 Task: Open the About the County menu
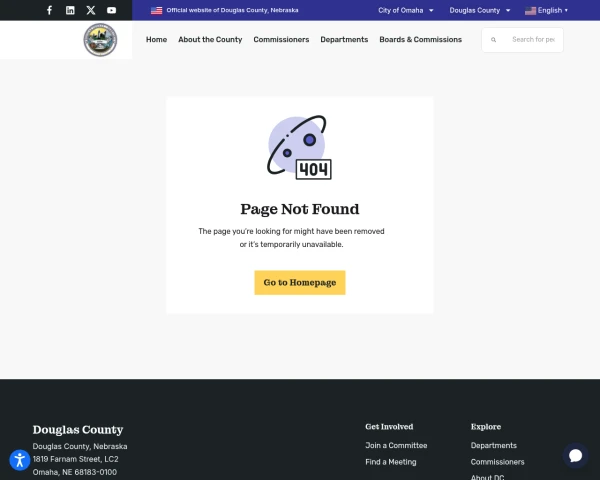(210, 39)
